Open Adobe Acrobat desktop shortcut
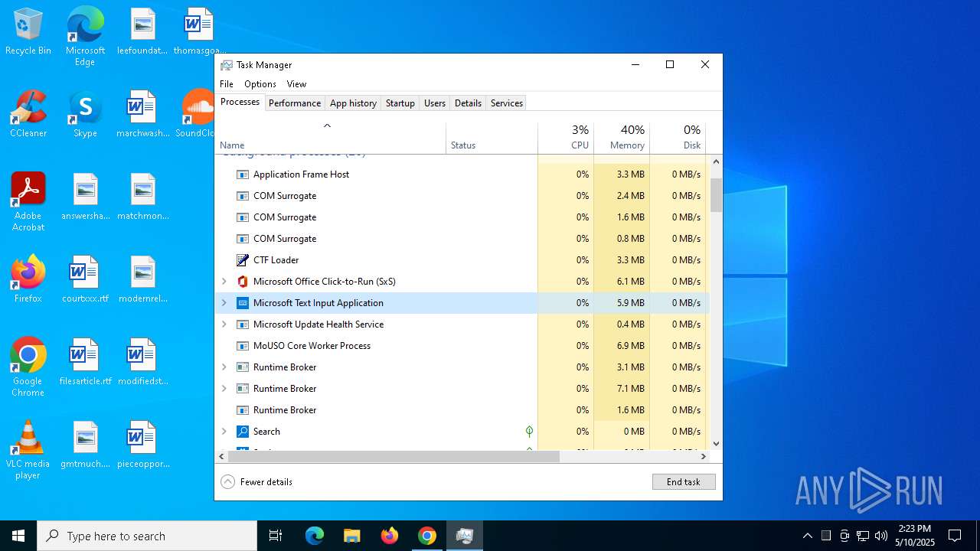Image resolution: width=980 pixels, height=551 pixels. click(x=28, y=202)
